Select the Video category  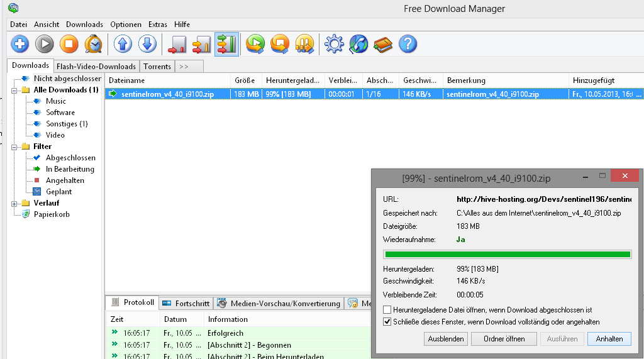(x=55, y=135)
